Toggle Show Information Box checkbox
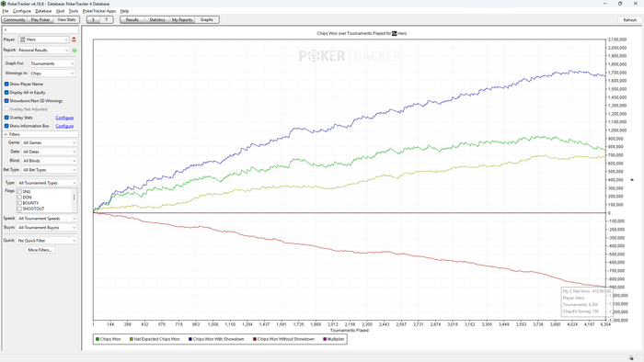 point(6,126)
